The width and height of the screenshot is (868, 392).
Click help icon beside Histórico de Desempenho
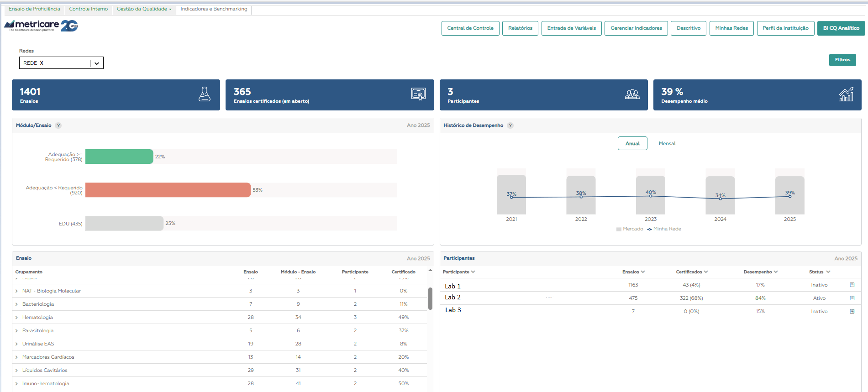click(x=510, y=125)
